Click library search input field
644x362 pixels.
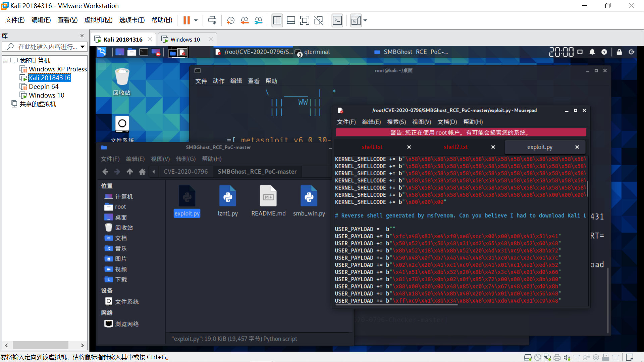tap(47, 47)
